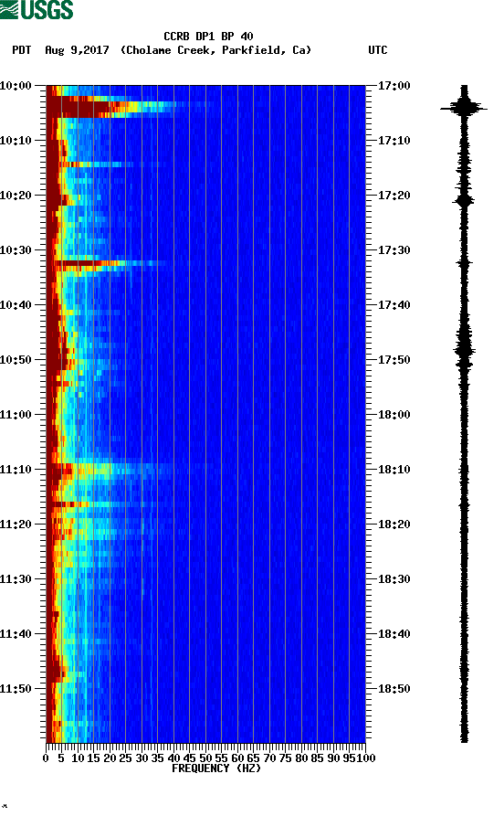This screenshot has width=504, height=816.
Task: Click the 'FREQUENCY (HZ)' axis label
Action: pyautogui.click(x=215, y=768)
